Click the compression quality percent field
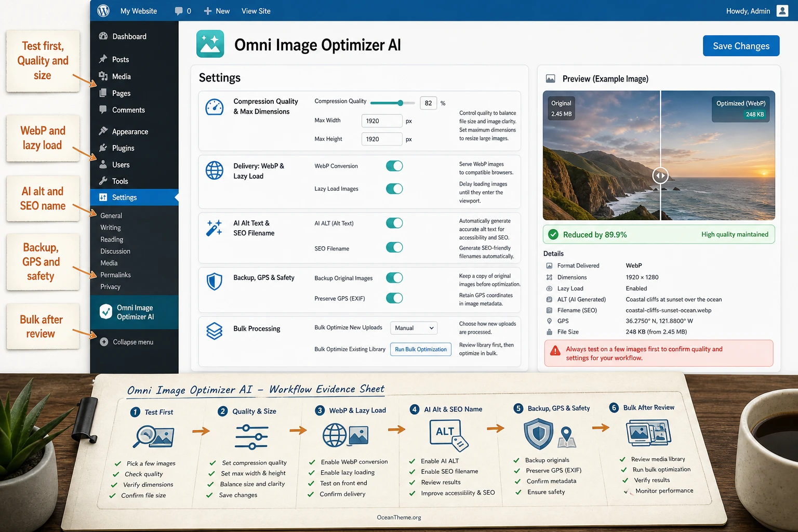The width and height of the screenshot is (798, 532). [429, 103]
